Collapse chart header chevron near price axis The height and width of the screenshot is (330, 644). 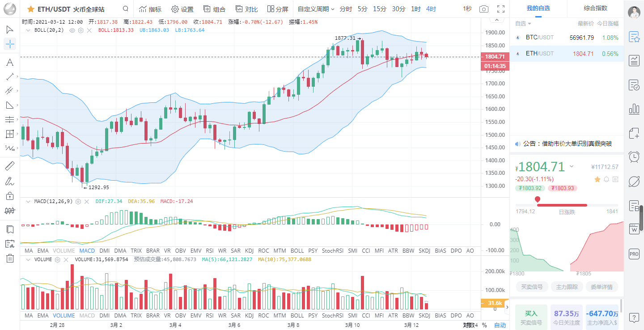(496, 20)
